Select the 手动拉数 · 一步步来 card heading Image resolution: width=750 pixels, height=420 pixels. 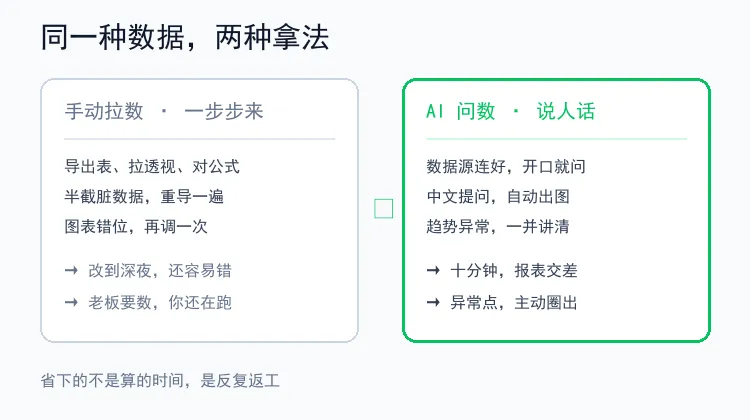(164, 111)
